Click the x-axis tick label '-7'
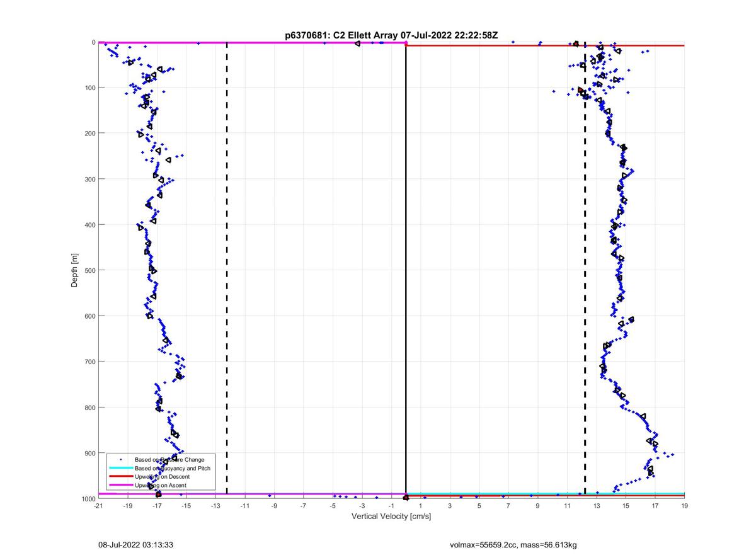 pyautogui.click(x=303, y=506)
